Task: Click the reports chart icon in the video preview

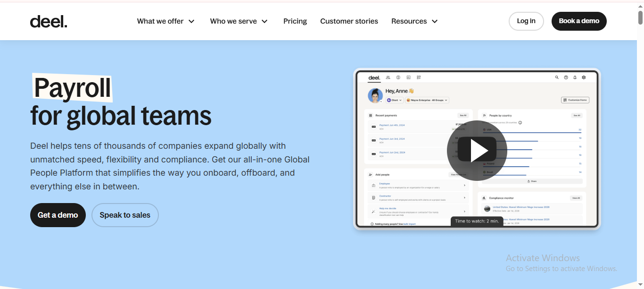Action: click(x=409, y=77)
